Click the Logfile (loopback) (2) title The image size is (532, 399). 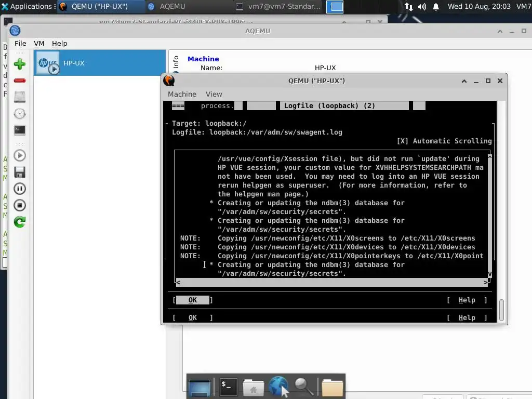(x=329, y=106)
